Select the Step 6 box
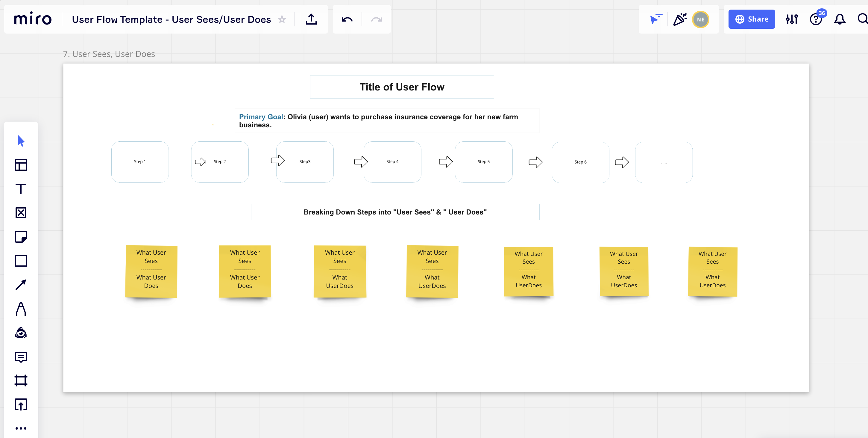The height and width of the screenshot is (438, 868). coord(580,162)
